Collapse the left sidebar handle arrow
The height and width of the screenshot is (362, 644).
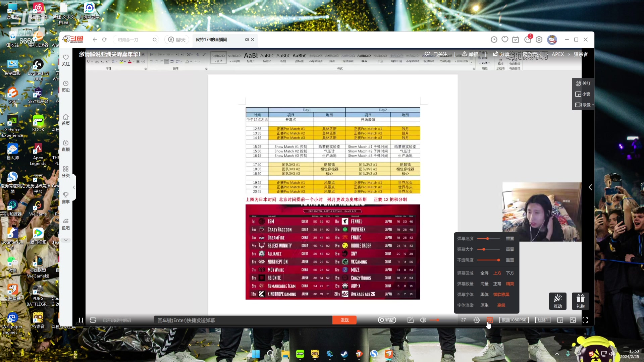coord(74,187)
